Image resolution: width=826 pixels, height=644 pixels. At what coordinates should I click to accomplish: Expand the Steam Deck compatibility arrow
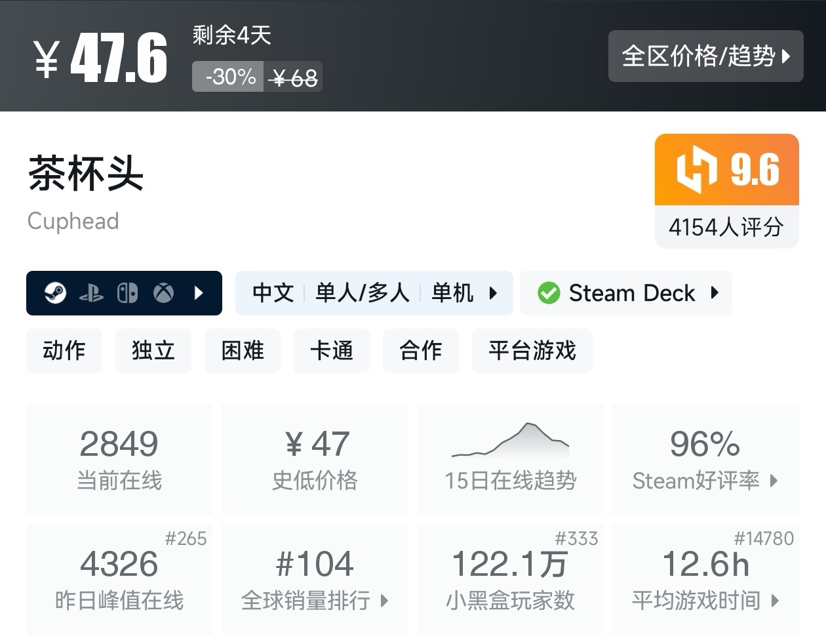[x=715, y=292]
